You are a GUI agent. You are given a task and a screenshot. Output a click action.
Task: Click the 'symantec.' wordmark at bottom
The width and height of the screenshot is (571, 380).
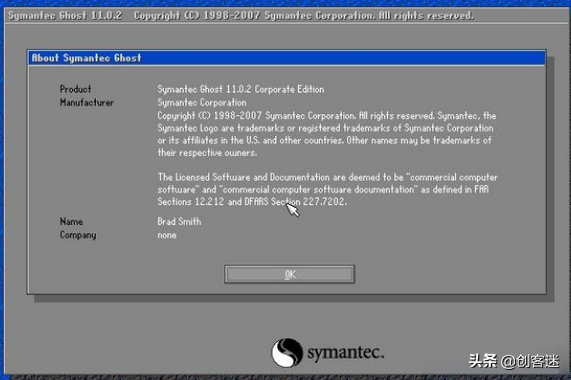pos(346,353)
